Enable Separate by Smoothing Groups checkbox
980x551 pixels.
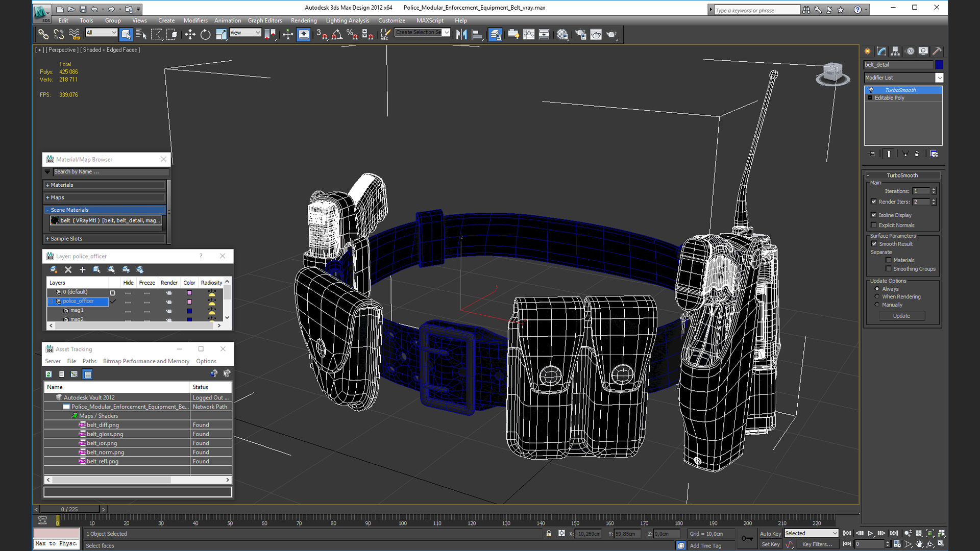[x=889, y=269]
